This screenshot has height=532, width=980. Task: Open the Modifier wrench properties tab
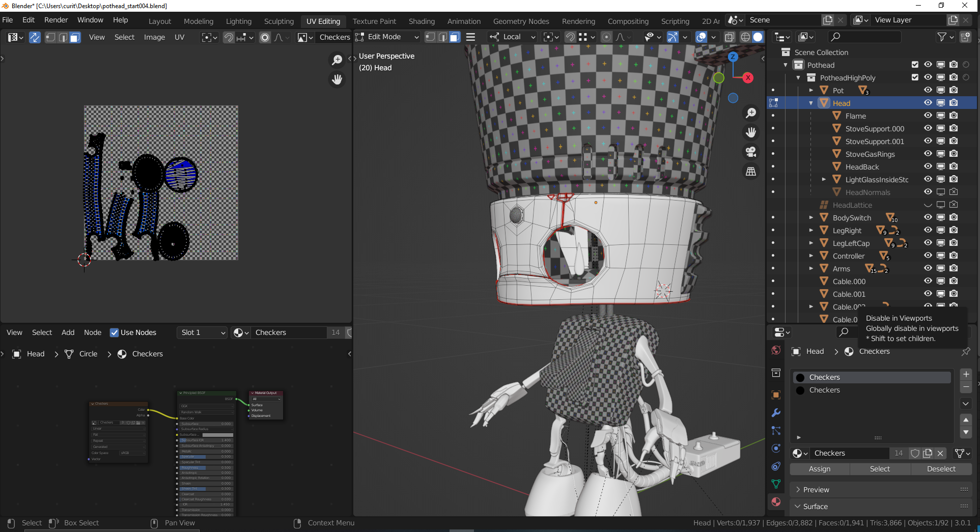(x=776, y=413)
